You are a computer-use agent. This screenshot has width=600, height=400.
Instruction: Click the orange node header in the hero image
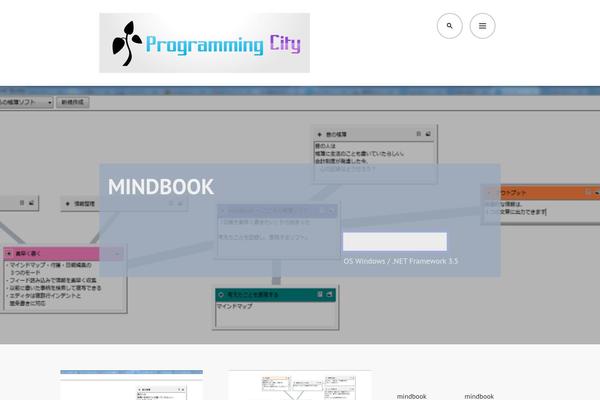[x=541, y=193]
